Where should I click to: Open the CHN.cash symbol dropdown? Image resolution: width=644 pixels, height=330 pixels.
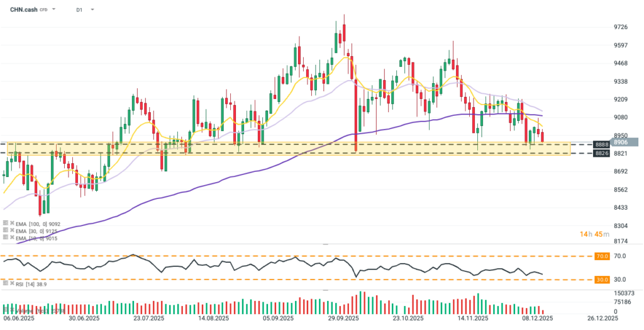[x=55, y=10]
